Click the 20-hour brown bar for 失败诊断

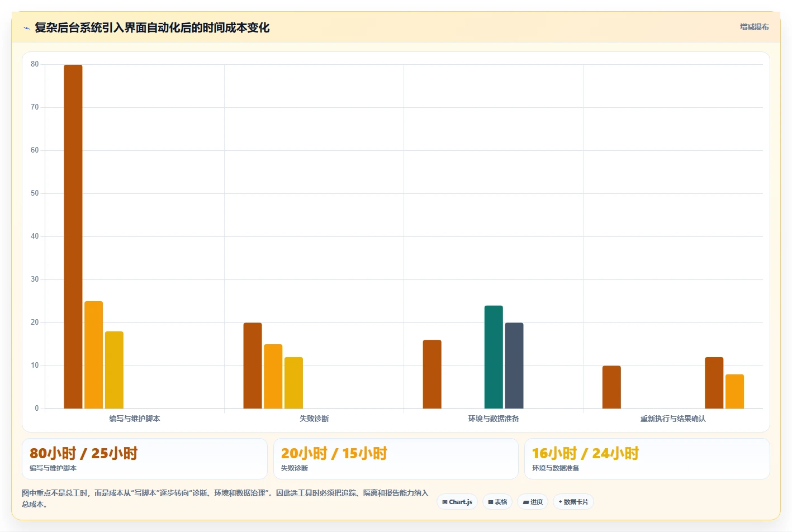[253, 365]
